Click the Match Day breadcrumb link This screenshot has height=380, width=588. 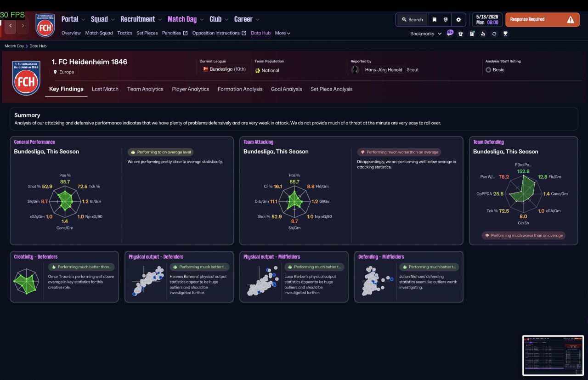pyautogui.click(x=14, y=46)
